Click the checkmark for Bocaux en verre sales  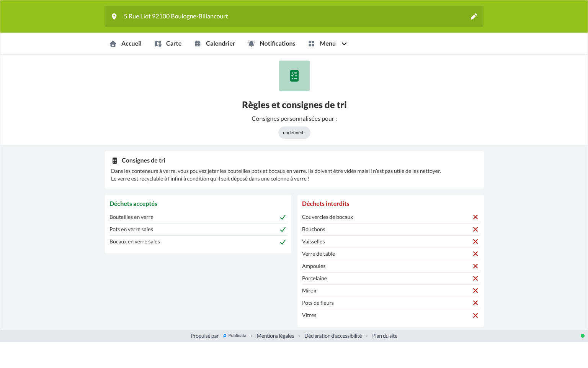pos(283,242)
